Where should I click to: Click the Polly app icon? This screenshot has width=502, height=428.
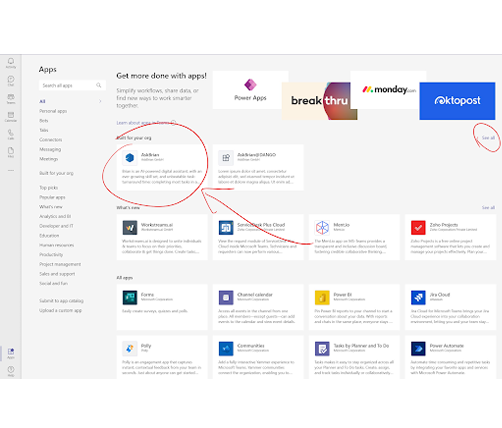click(130, 349)
